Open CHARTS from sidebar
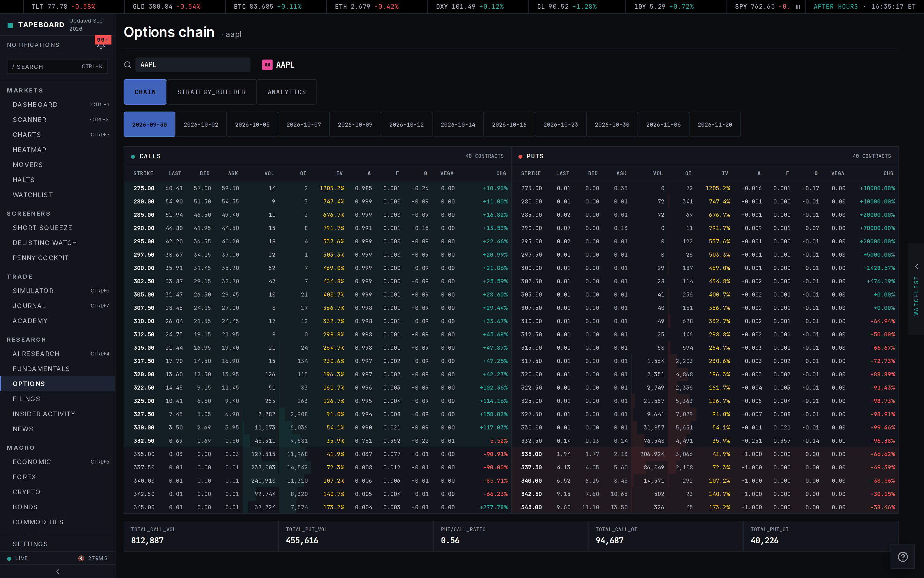924x578 pixels. [x=58, y=135]
